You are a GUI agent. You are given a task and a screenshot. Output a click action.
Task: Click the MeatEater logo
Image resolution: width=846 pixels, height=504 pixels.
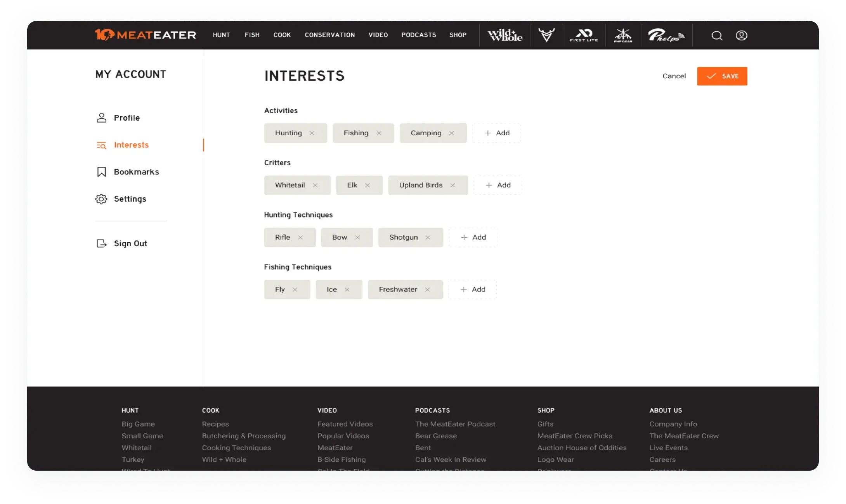point(146,35)
